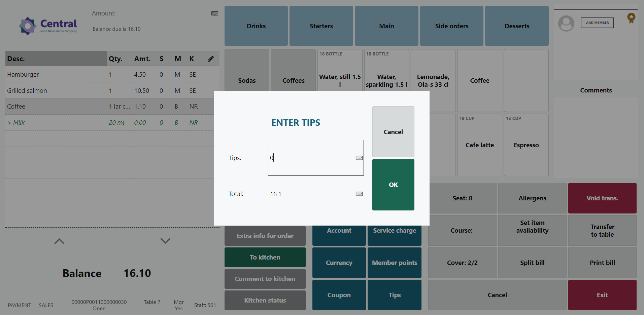Screen dimensions: 644x315
Task: Click Void trans. button
Action: 602,198
